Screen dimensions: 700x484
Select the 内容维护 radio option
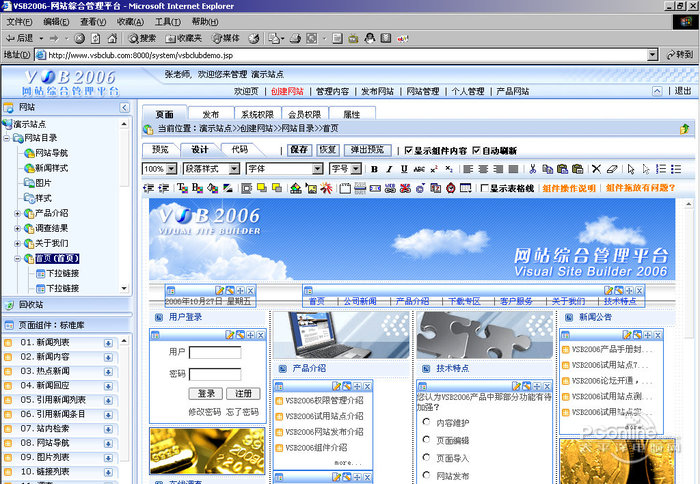tap(426, 421)
